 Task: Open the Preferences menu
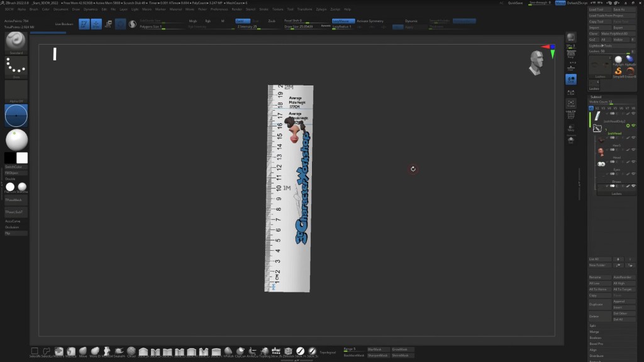point(219,9)
